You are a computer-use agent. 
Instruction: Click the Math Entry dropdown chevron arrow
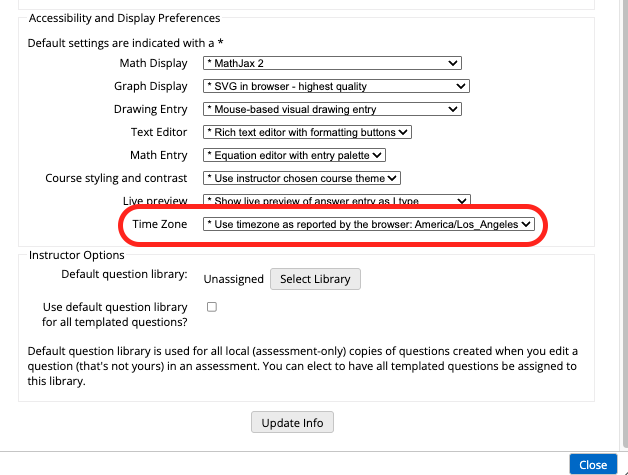coord(377,155)
